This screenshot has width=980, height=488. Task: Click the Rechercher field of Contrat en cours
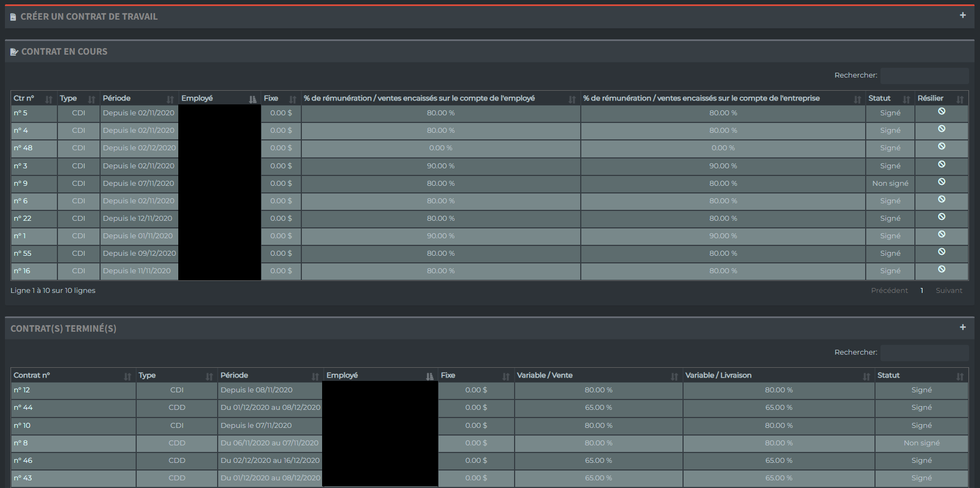[x=924, y=75]
